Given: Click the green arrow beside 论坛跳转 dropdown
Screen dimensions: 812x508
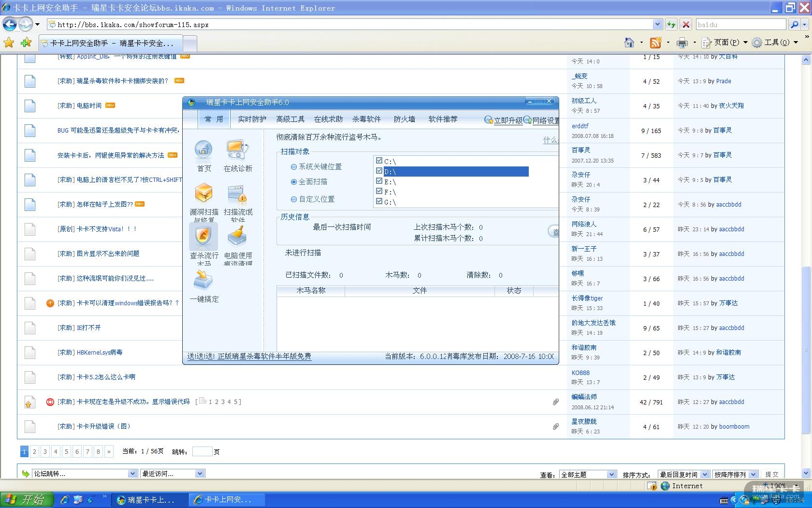Looking at the screenshot, I should pos(26,474).
